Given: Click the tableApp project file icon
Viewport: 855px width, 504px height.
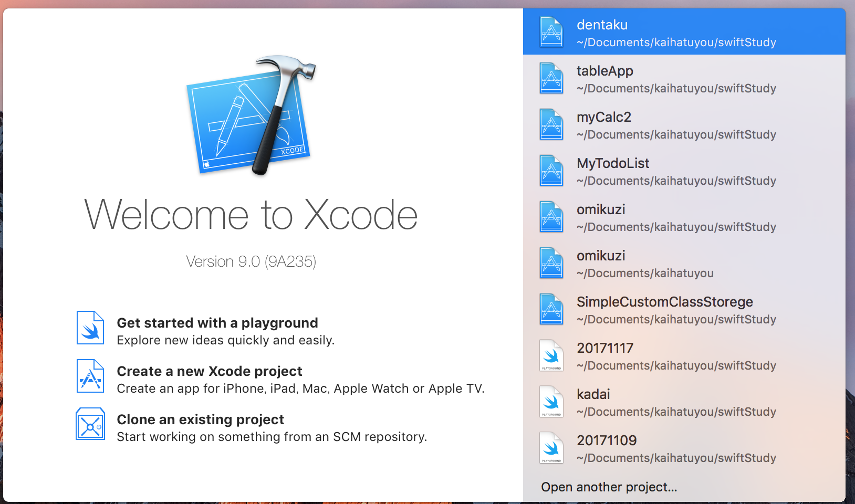Looking at the screenshot, I should pos(551,78).
